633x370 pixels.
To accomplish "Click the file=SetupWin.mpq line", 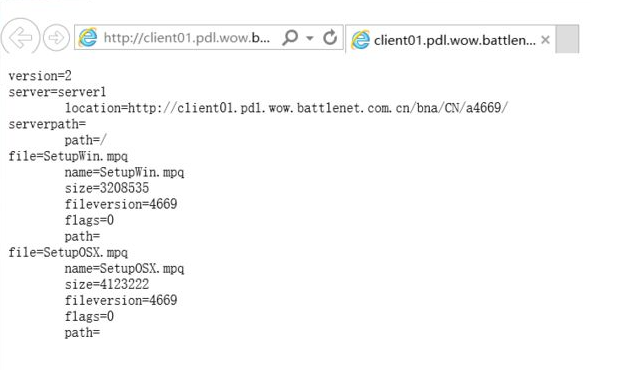I will click(68, 156).
